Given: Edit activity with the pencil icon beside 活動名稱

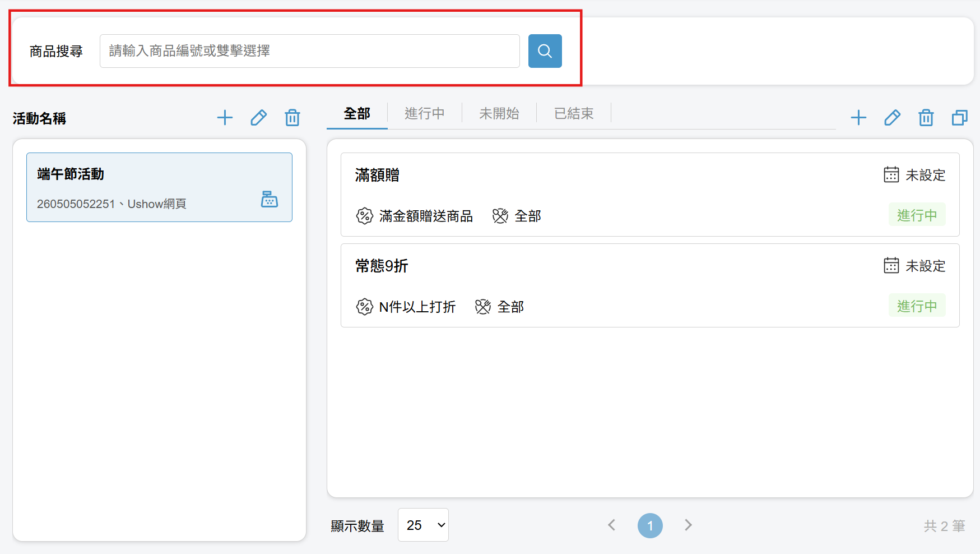Looking at the screenshot, I should (x=258, y=118).
